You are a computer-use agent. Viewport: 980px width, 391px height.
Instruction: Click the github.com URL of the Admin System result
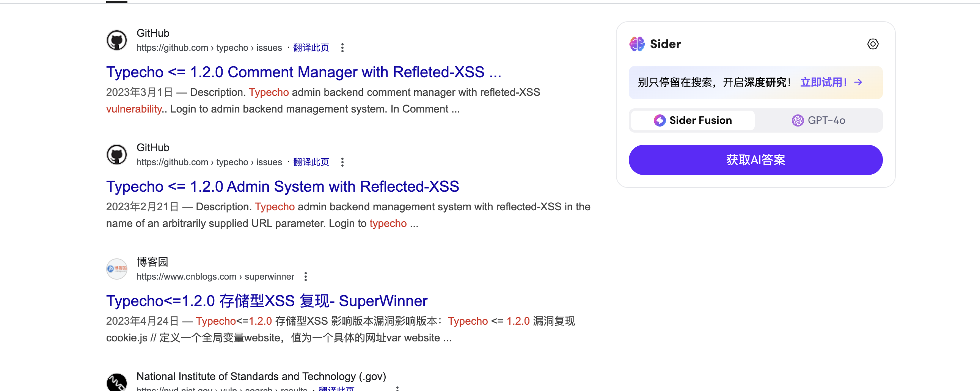tap(209, 162)
